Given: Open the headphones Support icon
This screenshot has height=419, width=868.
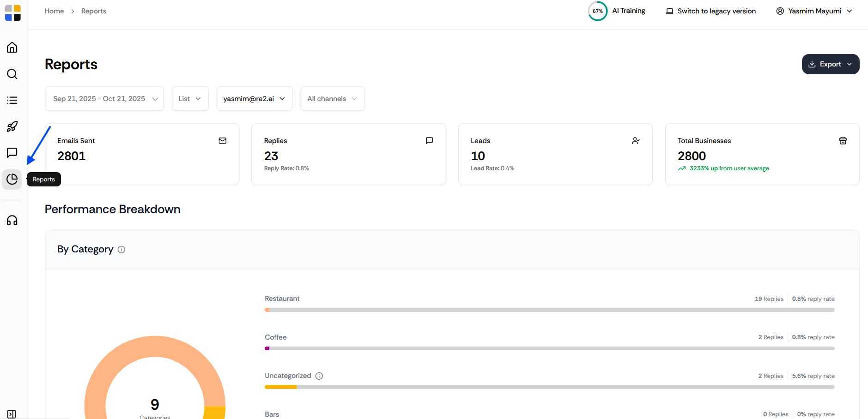Looking at the screenshot, I should click(x=12, y=221).
